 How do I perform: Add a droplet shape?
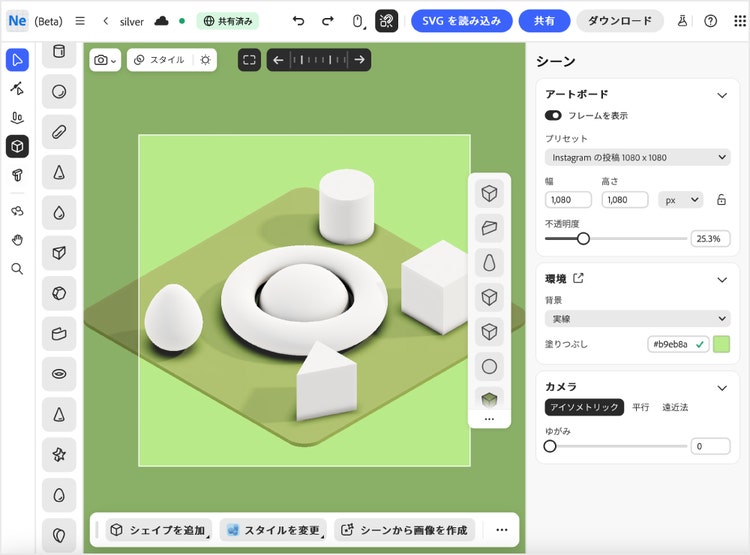point(59,212)
